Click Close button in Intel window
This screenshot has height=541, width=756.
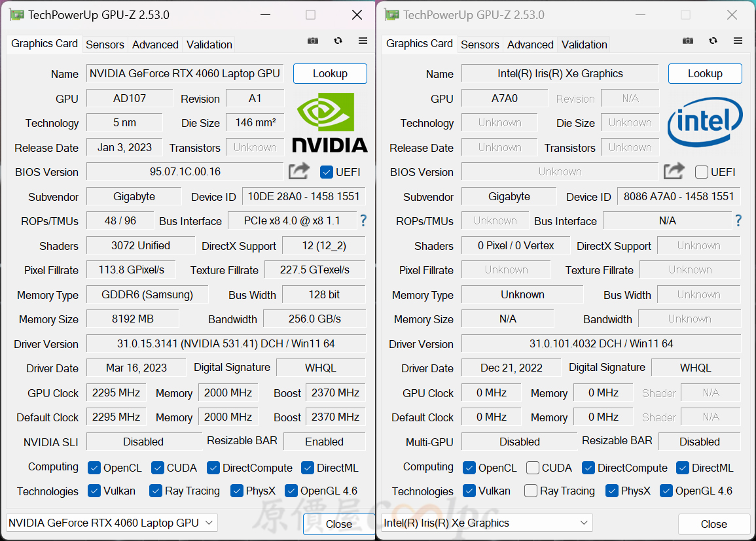pyautogui.click(x=714, y=523)
